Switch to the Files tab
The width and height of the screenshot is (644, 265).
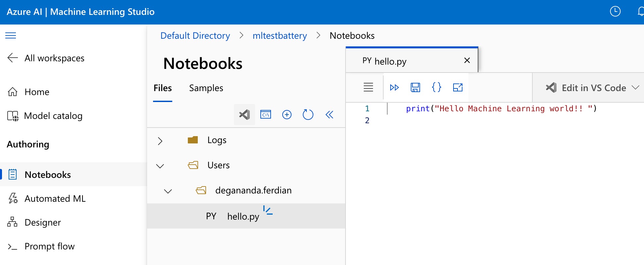[x=163, y=88]
